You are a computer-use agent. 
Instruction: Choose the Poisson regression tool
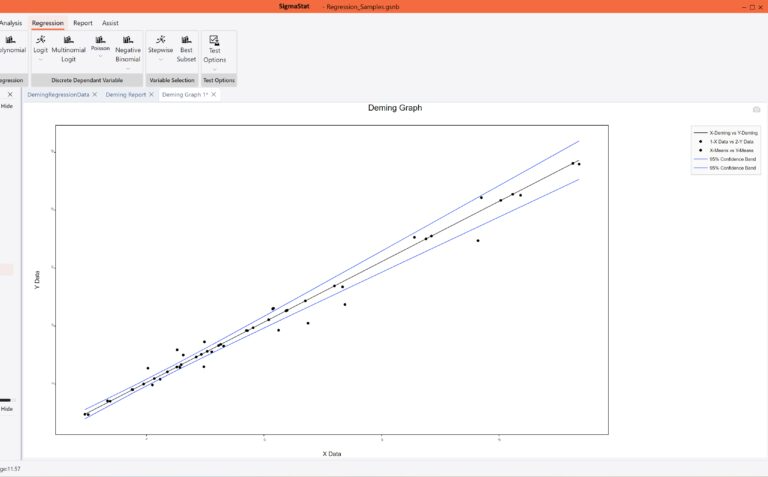pyautogui.click(x=100, y=40)
